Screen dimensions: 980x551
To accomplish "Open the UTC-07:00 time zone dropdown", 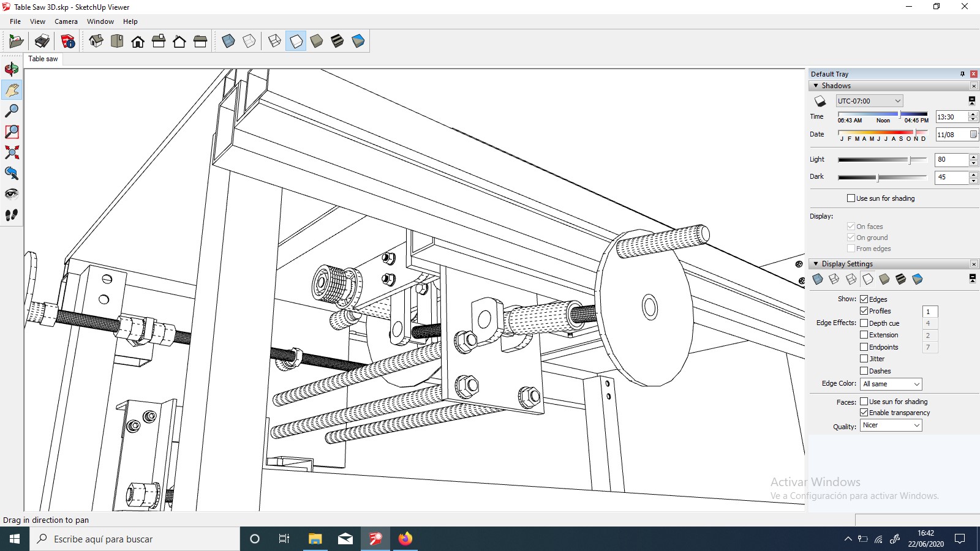I will [869, 101].
